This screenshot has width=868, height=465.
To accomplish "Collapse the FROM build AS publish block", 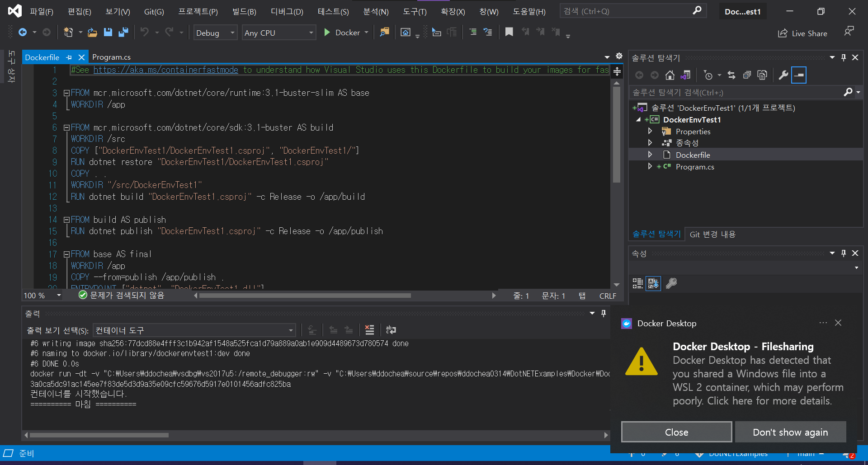I will click(x=66, y=220).
